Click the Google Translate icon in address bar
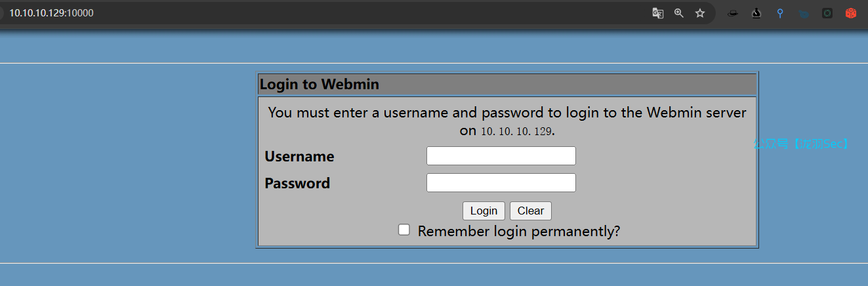 [657, 13]
